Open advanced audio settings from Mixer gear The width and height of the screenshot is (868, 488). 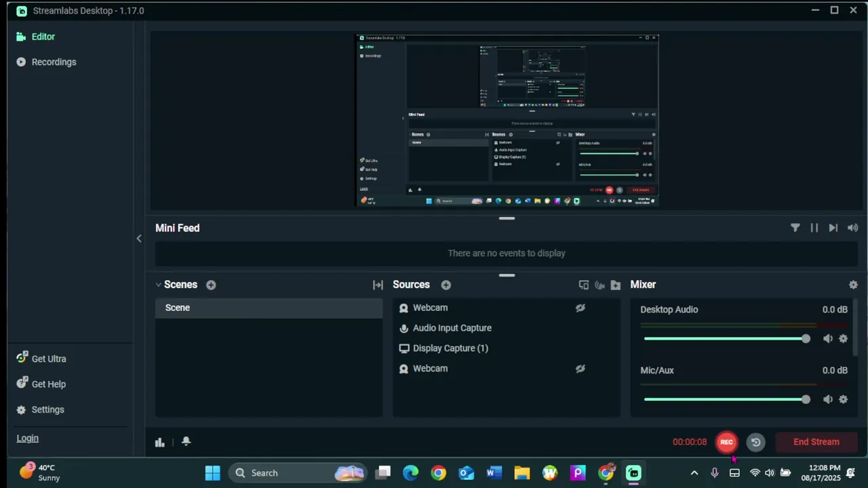[x=853, y=285]
